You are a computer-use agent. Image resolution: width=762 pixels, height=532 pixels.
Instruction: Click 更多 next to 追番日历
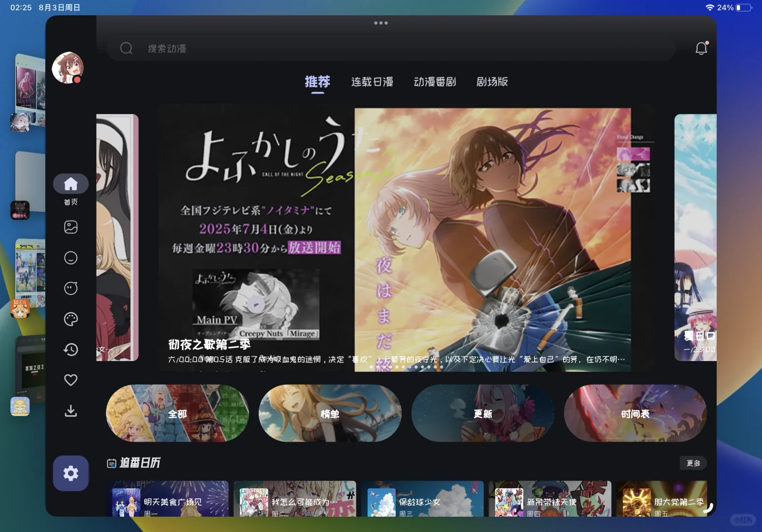tap(693, 463)
